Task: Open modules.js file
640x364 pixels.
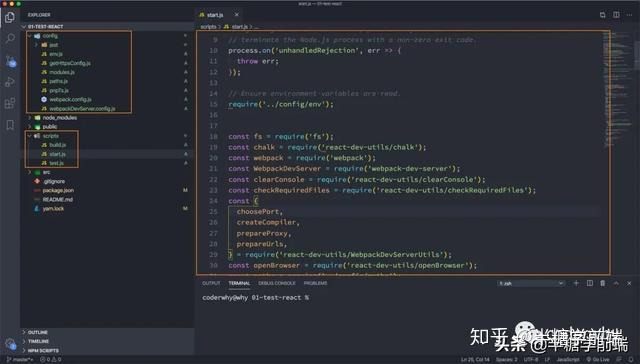Action: click(x=62, y=72)
